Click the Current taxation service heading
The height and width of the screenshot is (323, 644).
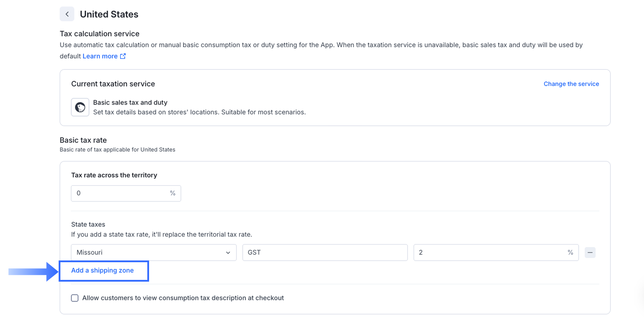pyautogui.click(x=113, y=84)
